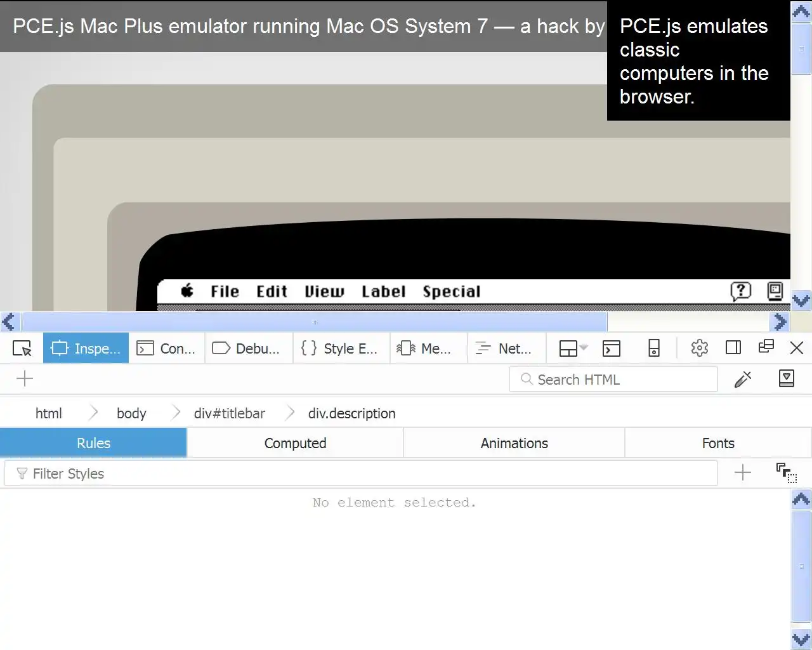The image size is (812, 650).
Task: Enable responsive design mode icon
Action: 654,348
